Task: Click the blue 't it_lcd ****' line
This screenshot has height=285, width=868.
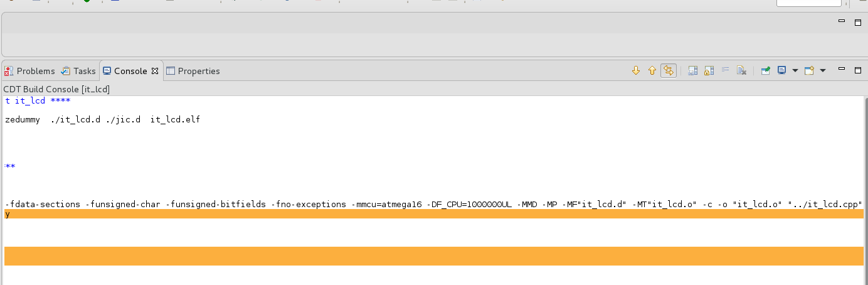Action: tap(38, 101)
